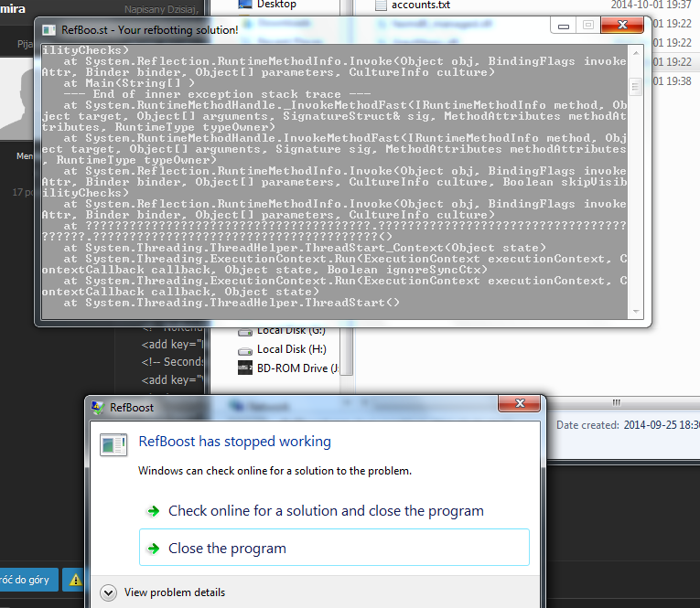Maximize the RefBoo.st console window
The image size is (700, 608).
pyautogui.click(x=588, y=26)
